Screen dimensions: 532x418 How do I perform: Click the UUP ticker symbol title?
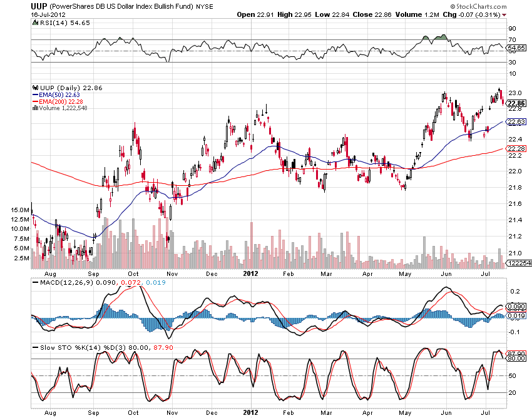[x=39, y=6]
